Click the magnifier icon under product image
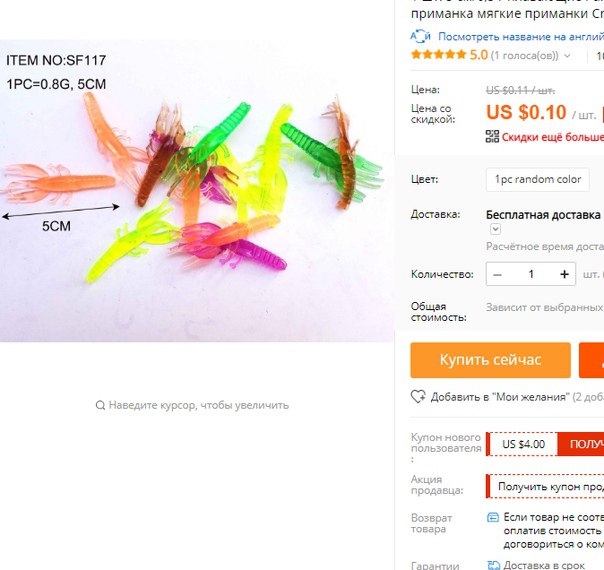Viewport: 604px width, 570px height. click(x=100, y=405)
